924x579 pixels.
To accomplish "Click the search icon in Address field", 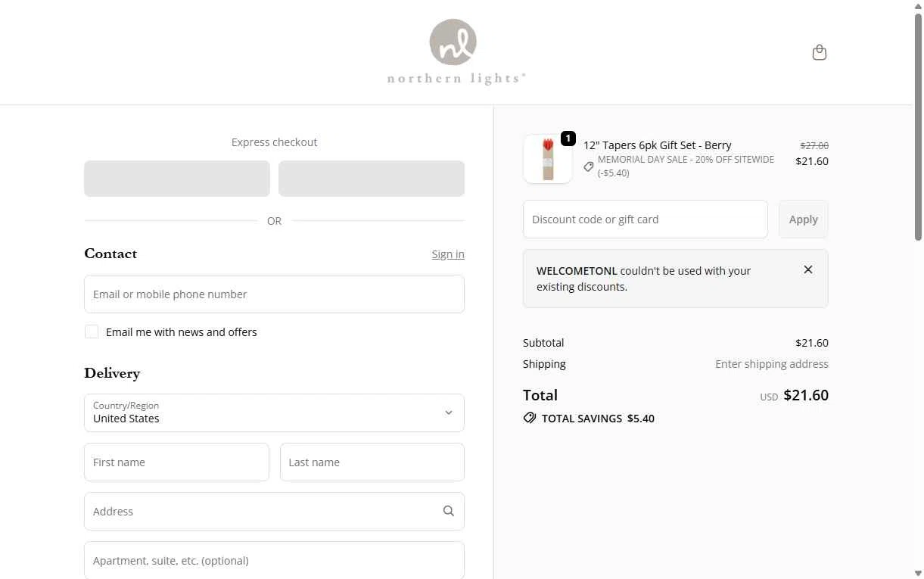I will click(x=449, y=511).
